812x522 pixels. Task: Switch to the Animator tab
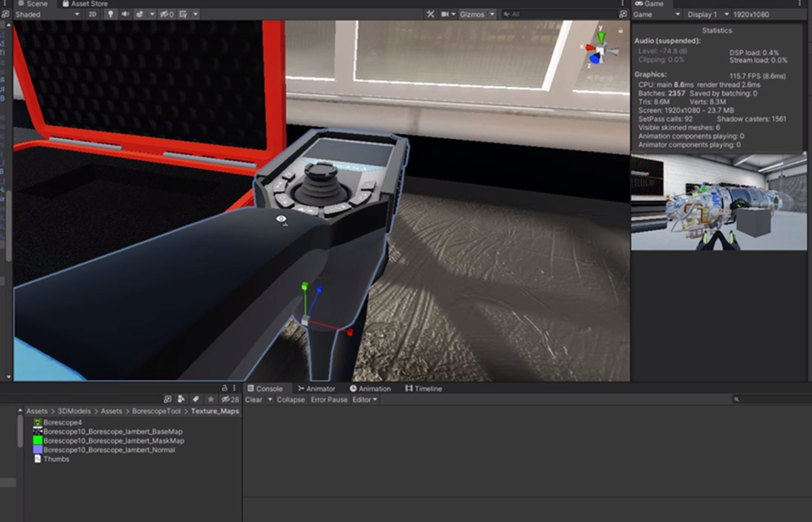317,389
